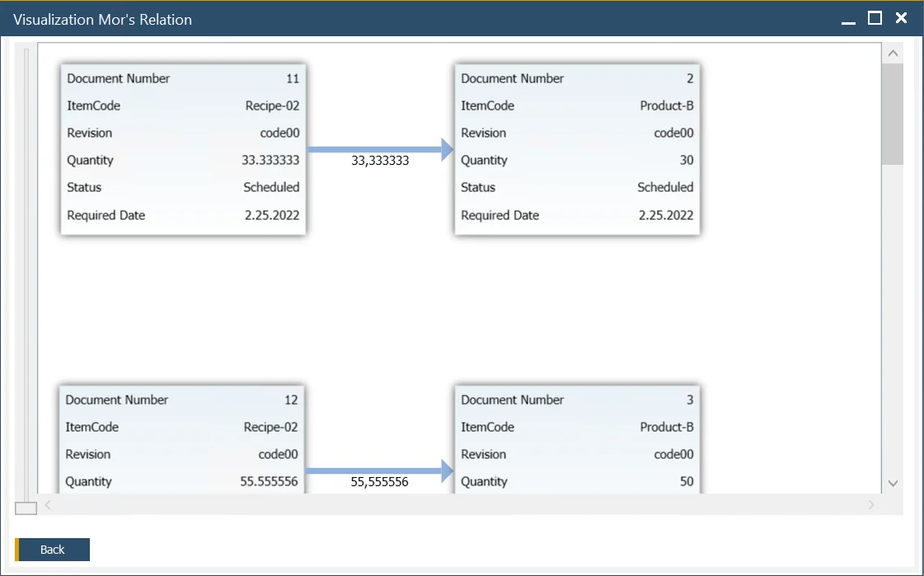The height and width of the screenshot is (576, 924).
Task: Click Product-B item code in document 2 card
Action: coord(666,105)
